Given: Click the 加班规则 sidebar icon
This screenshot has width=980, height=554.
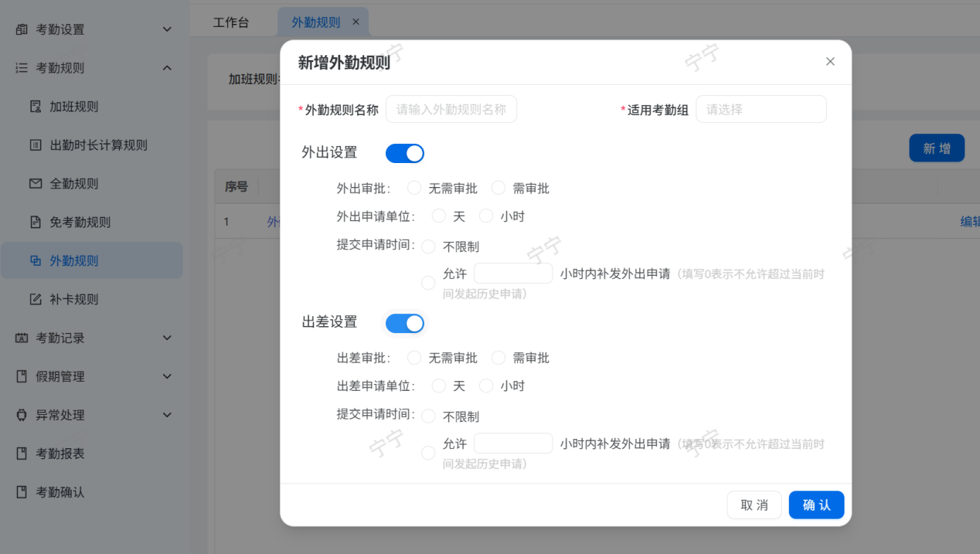Looking at the screenshot, I should coord(36,107).
